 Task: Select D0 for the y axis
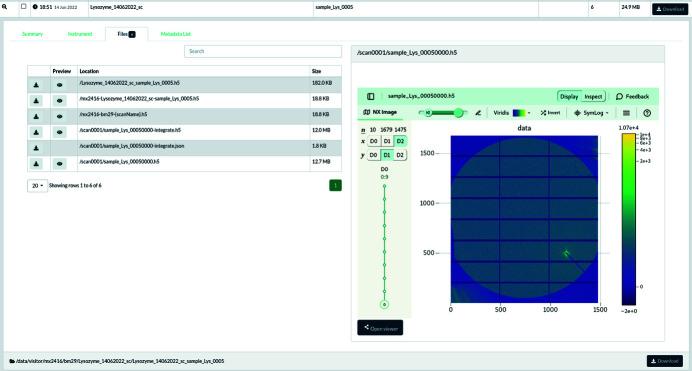coord(373,155)
